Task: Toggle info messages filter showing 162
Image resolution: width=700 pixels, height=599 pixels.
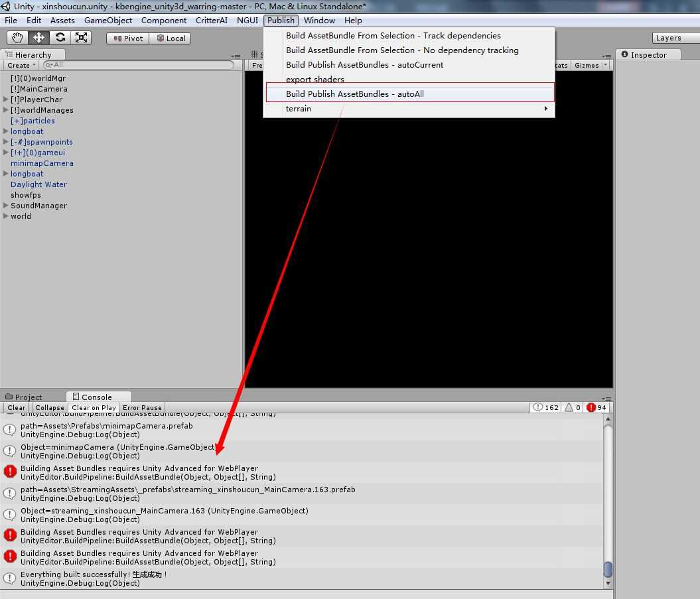Action: (x=545, y=407)
